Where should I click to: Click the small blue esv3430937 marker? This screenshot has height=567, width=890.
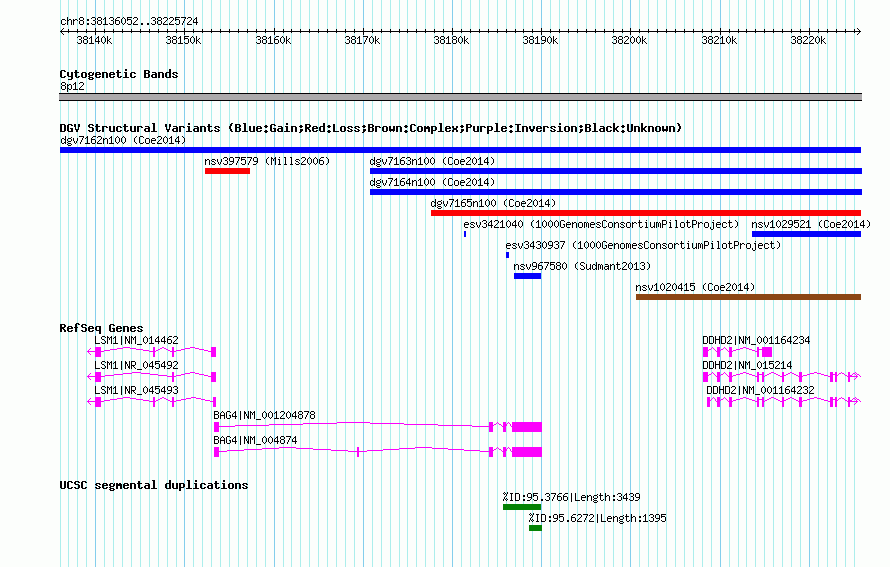tap(507, 255)
